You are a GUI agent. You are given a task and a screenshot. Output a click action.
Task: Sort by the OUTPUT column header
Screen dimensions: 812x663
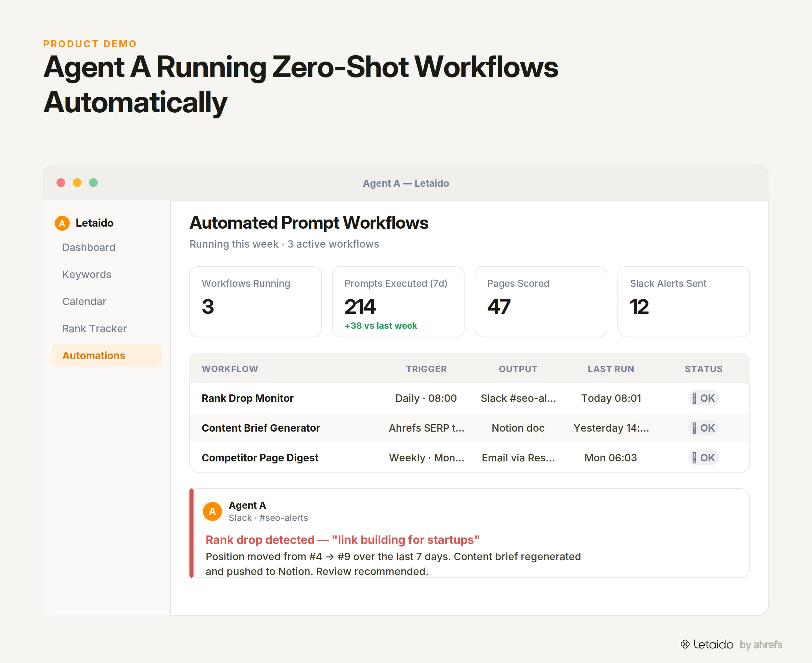click(x=518, y=369)
